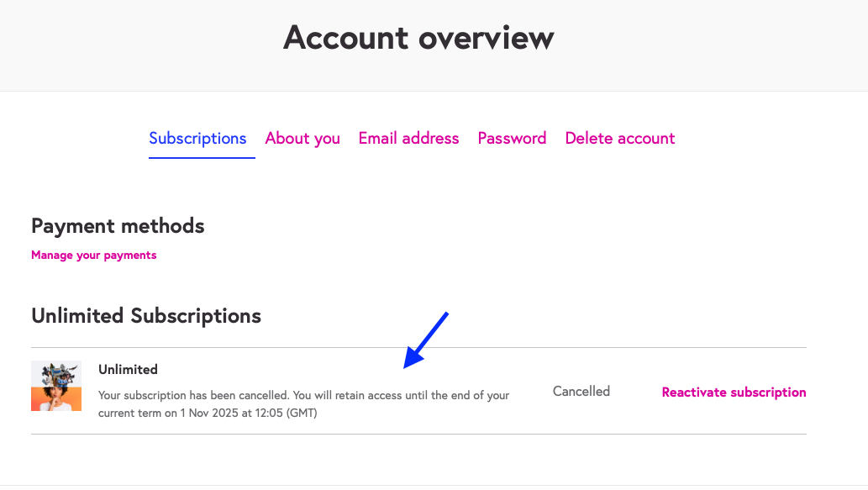Image resolution: width=868 pixels, height=490 pixels.
Task: Go to the Email address tab
Action: coord(408,139)
